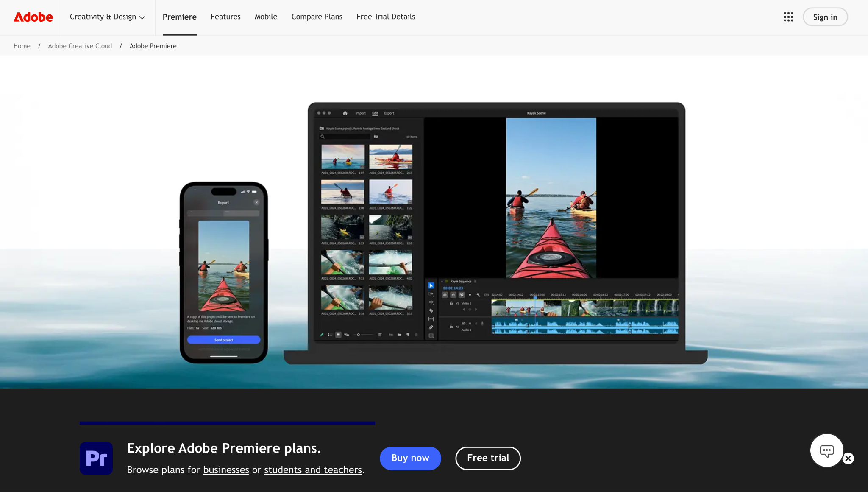
Task: Click the hero image of Premiere laptop
Action: pyautogui.click(x=495, y=232)
